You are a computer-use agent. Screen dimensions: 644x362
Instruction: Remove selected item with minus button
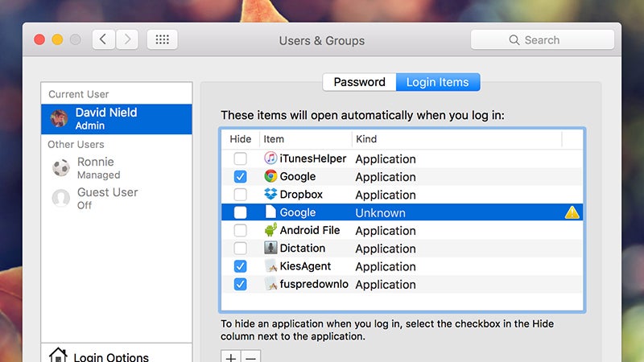tap(251, 356)
